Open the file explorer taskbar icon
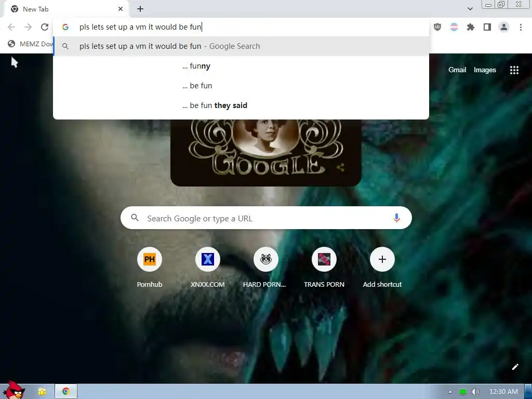Image resolution: width=532 pixels, height=399 pixels. point(42,392)
